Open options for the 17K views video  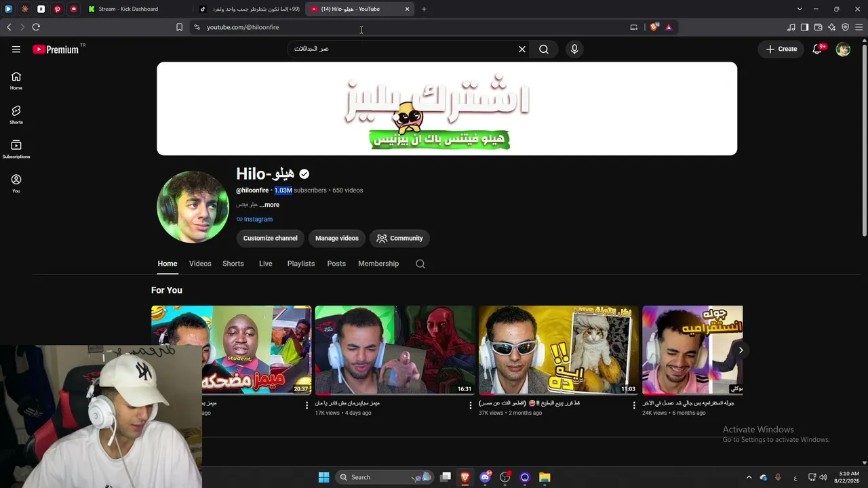471,405
